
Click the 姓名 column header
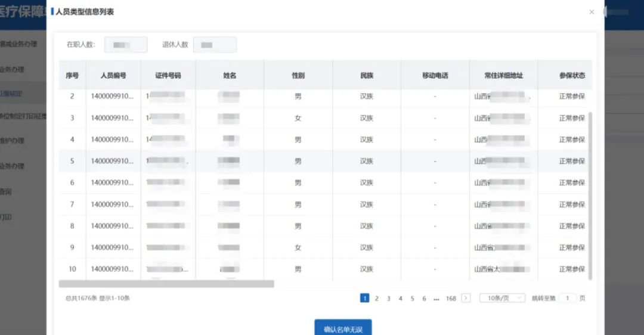pyautogui.click(x=230, y=76)
